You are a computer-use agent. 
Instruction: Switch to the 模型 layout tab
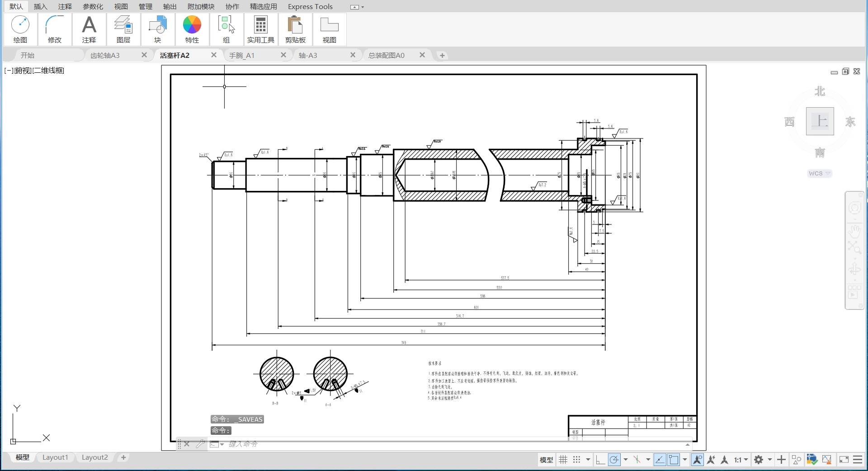[x=23, y=457]
